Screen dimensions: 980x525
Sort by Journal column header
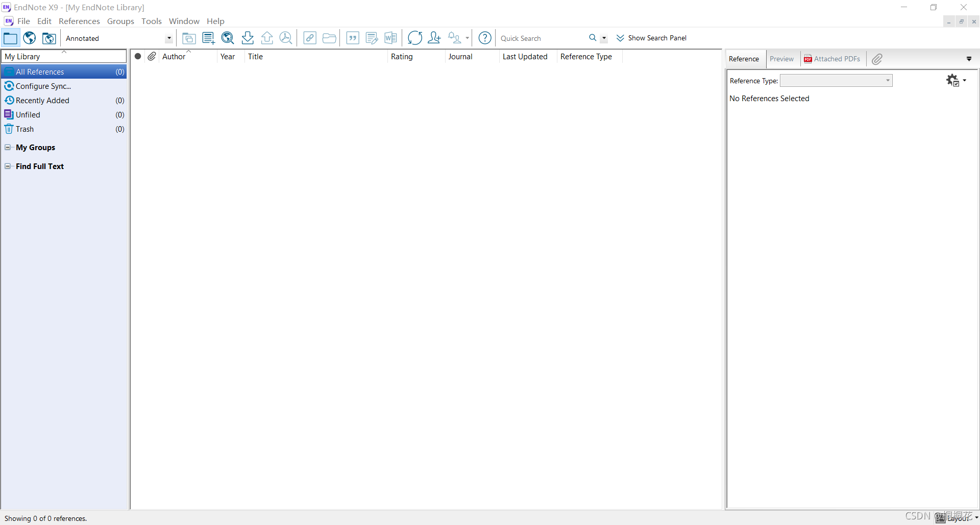pos(472,57)
